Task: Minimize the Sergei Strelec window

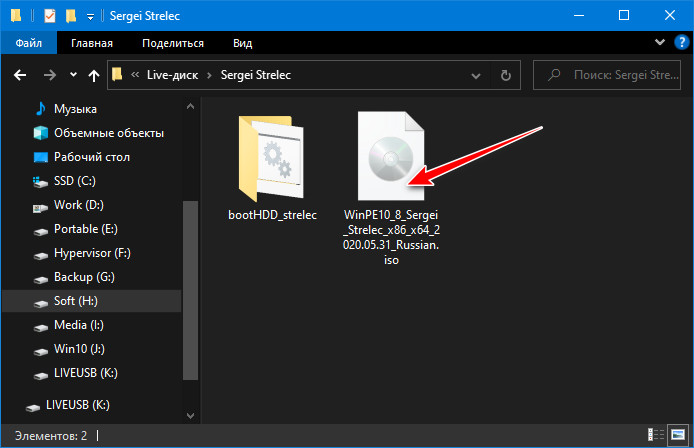Action: [578, 15]
